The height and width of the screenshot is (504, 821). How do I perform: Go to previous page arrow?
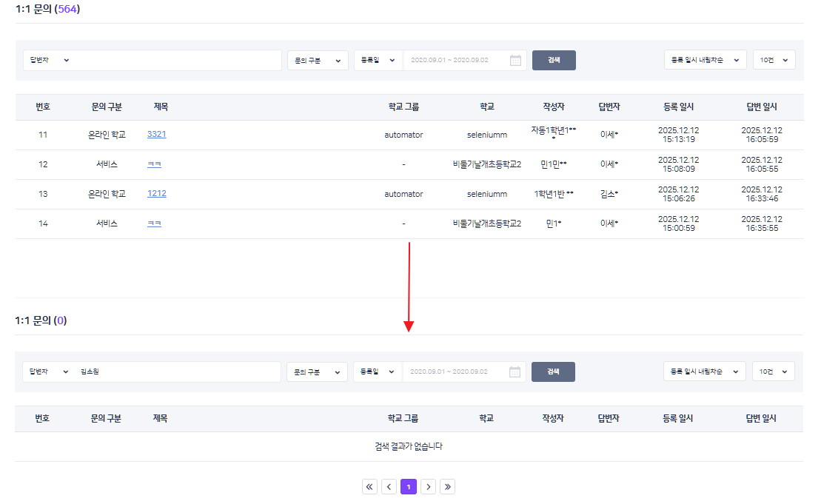point(389,487)
